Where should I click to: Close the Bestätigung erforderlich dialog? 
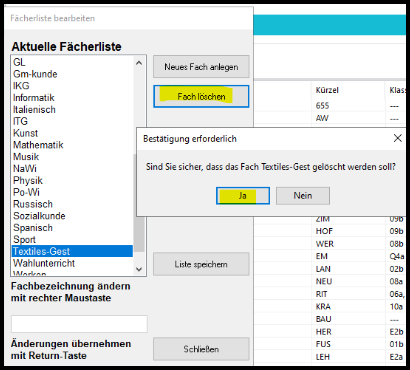[397, 138]
